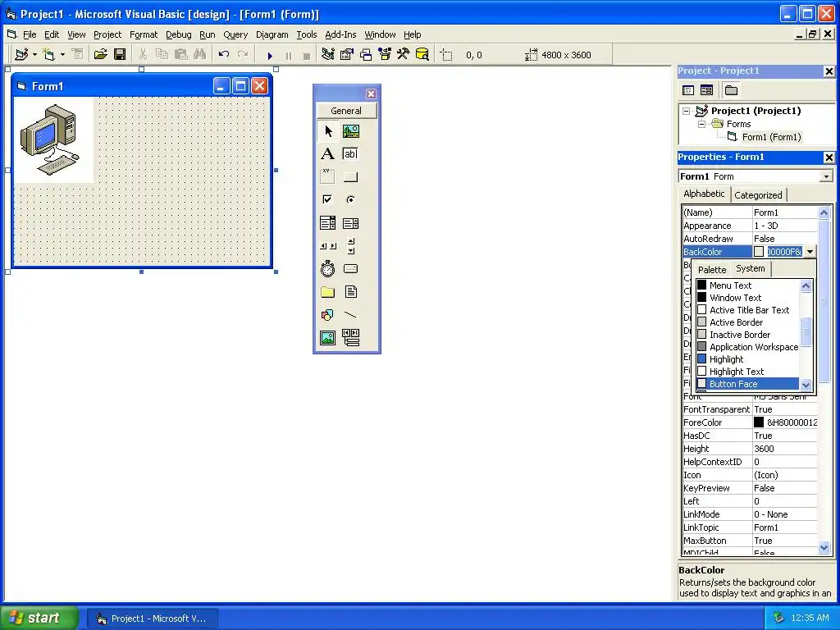
Task: Select the horizontal scroll bar tool
Action: click(x=328, y=246)
